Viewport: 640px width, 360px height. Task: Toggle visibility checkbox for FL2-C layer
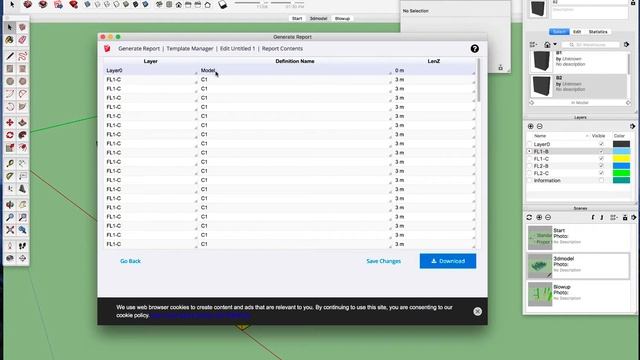(601, 173)
